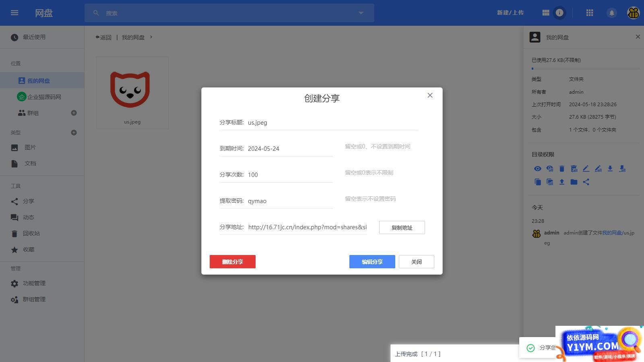Open 收藏 in the sidebar
The height and width of the screenshot is (362, 644).
[x=42, y=249]
